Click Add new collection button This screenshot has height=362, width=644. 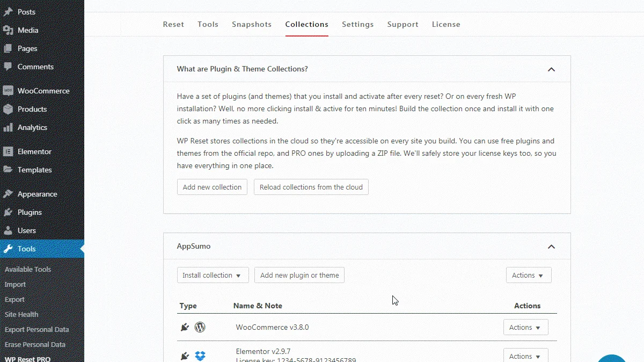click(212, 187)
